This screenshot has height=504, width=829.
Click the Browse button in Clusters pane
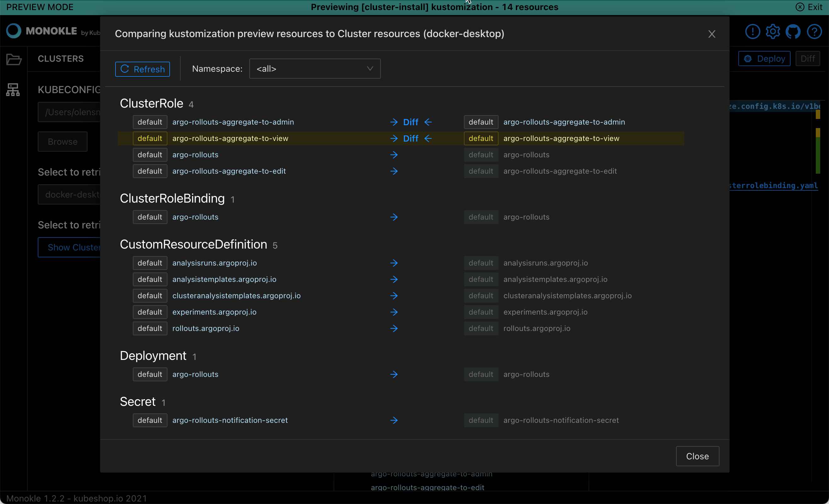click(63, 142)
